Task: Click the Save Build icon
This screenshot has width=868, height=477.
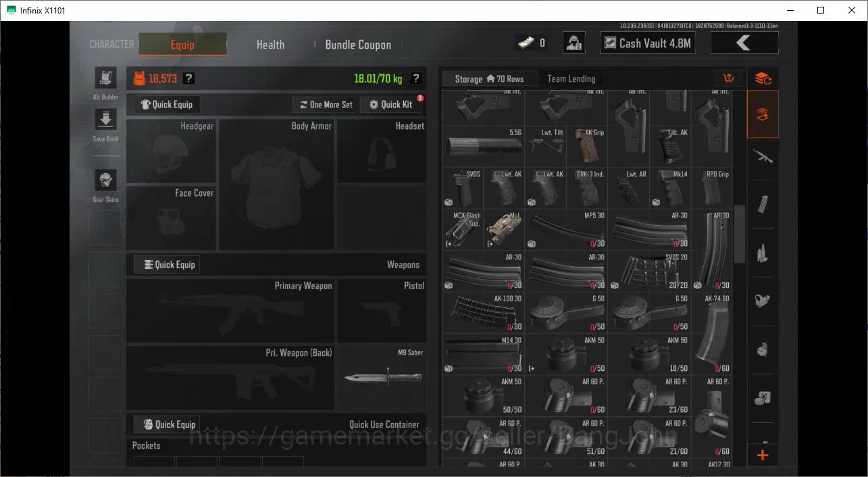Action: click(105, 120)
